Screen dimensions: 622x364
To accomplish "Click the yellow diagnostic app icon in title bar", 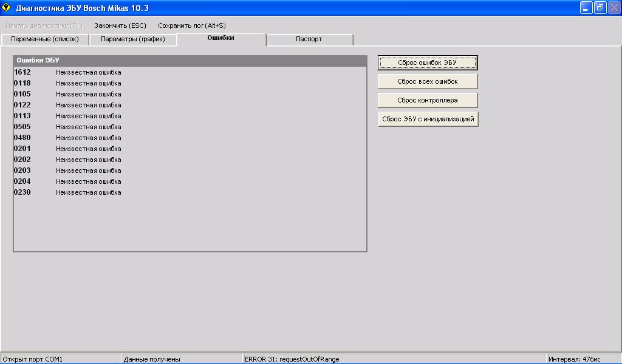I will point(6,7).
